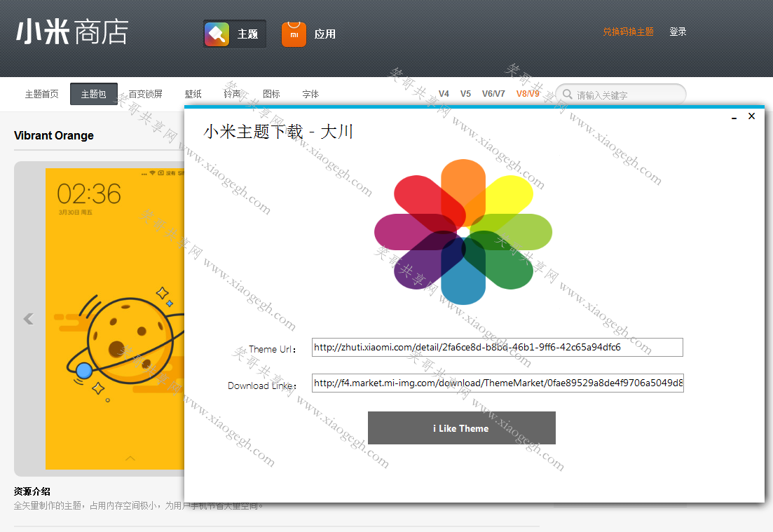Screen dimensions: 773x532
Task: Click the 兑换码换主题 link
Action: [628, 32]
